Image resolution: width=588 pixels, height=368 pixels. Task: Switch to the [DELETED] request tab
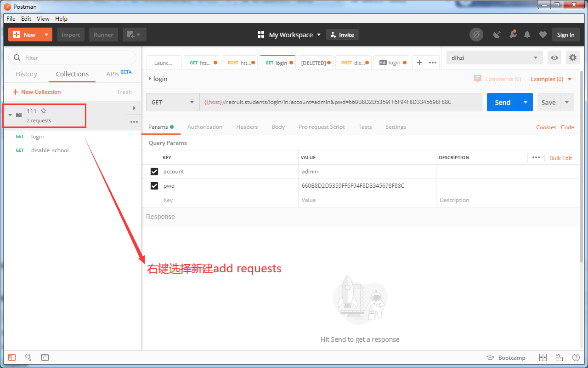(x=316, y=63)
